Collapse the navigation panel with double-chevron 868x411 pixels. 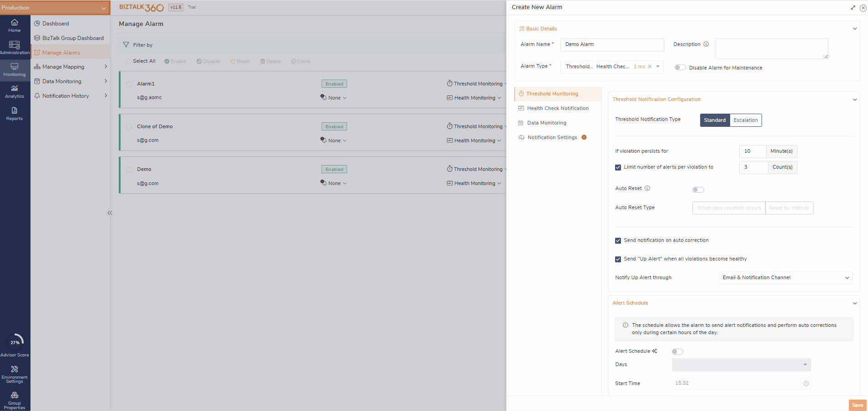110,213
